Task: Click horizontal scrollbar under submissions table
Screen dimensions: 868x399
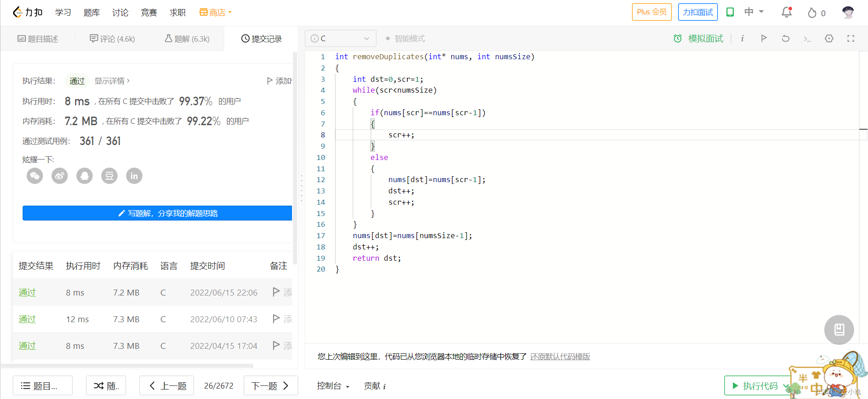Action: click(127, 366)
